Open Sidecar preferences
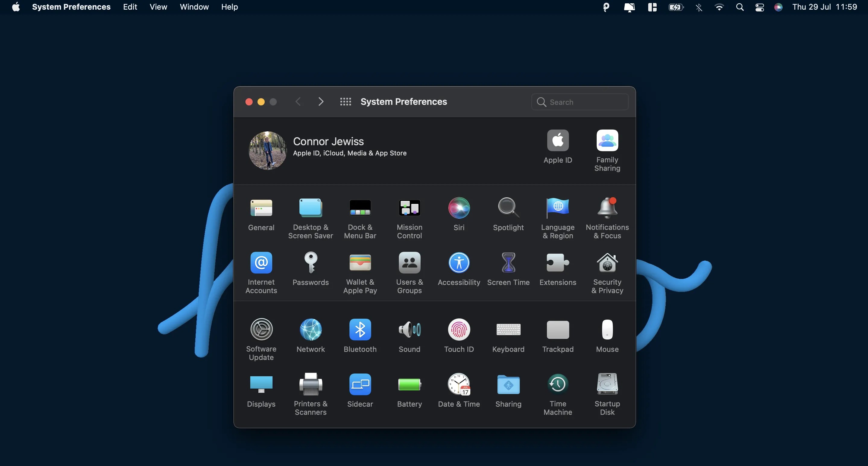This screenshot has width=868, height=466. pyautogui.click(x=360, y=391)
